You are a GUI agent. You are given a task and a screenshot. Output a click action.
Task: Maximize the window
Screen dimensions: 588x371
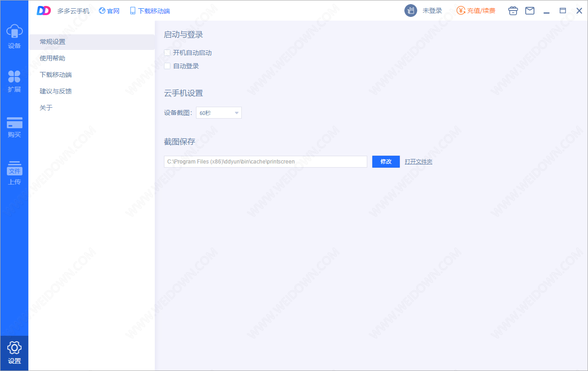563,11
